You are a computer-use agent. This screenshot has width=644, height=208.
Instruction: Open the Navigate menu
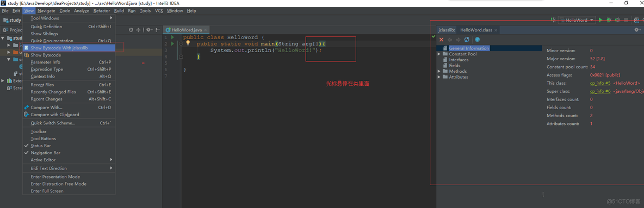click(x=46, y=11)
